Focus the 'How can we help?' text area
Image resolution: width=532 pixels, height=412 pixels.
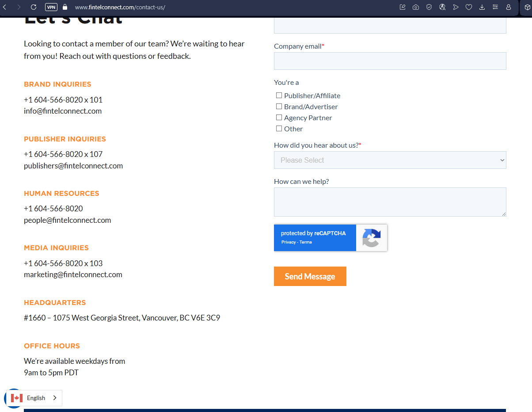(x=390, y=202)
